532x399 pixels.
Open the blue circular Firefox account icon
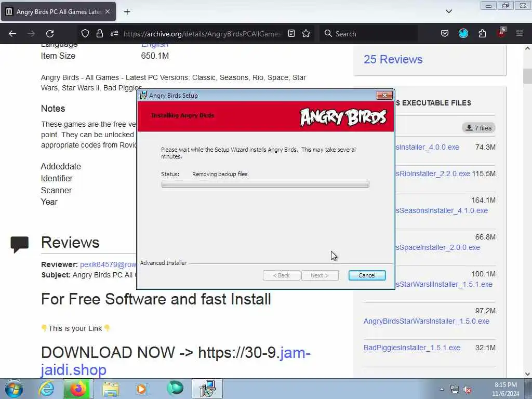tap(463, 33)
